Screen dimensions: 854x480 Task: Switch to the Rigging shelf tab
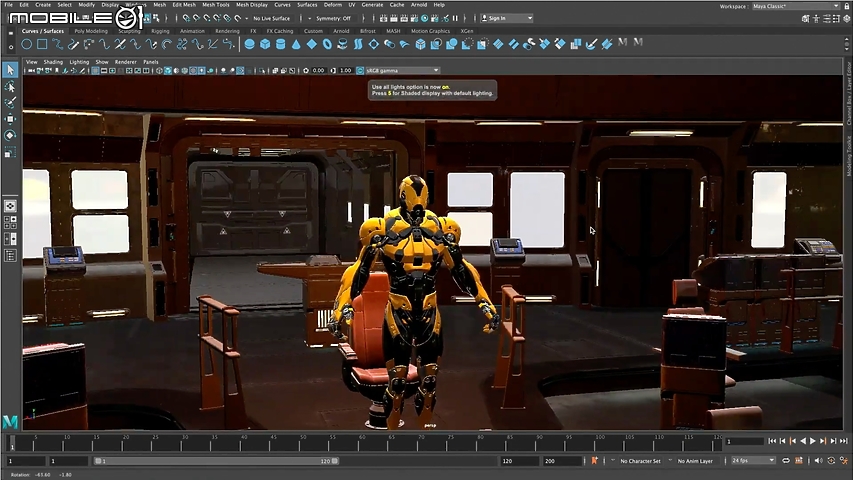point(160,32)
